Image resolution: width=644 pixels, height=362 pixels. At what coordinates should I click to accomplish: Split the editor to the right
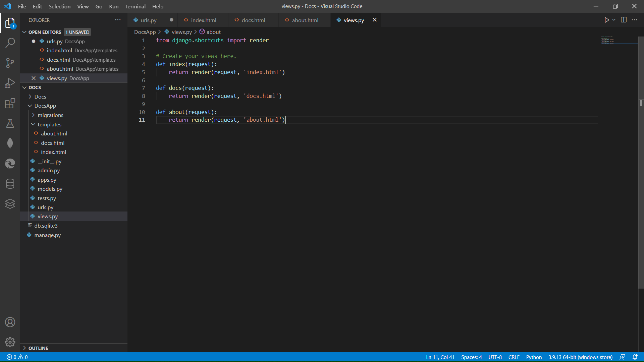click(x=624, y=20)
